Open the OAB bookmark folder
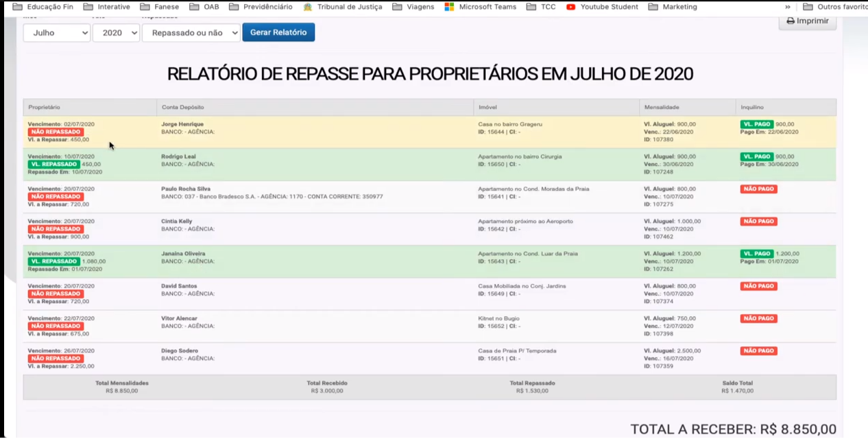This screenshot has height=441, width=868. point(204,7)
